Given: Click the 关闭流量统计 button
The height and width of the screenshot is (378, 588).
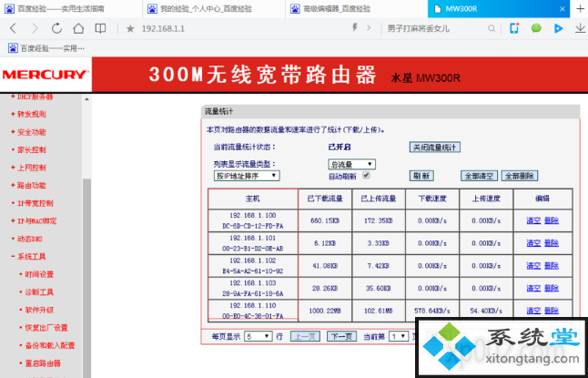Looking at the screenshot, I should click(x=434, y=148).
